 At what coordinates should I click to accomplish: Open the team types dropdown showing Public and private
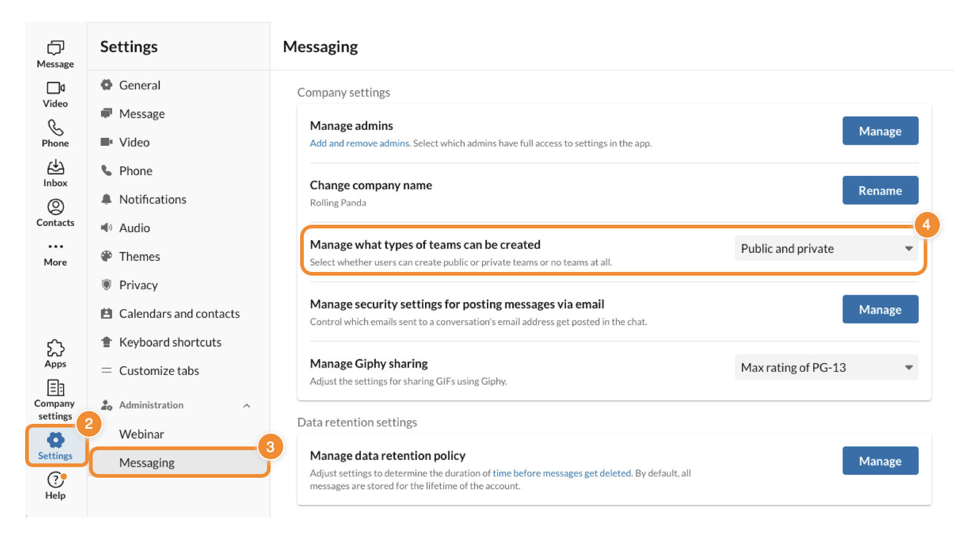pyautogui.click(x=826, y=249)
